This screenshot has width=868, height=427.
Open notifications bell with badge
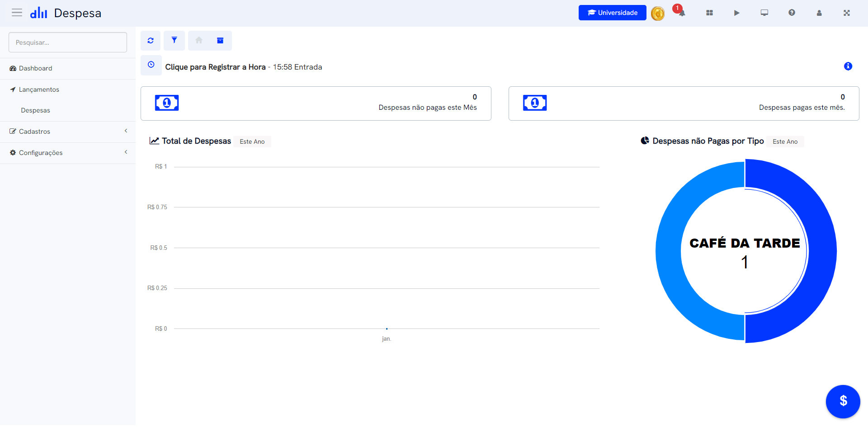coord(681,12)
